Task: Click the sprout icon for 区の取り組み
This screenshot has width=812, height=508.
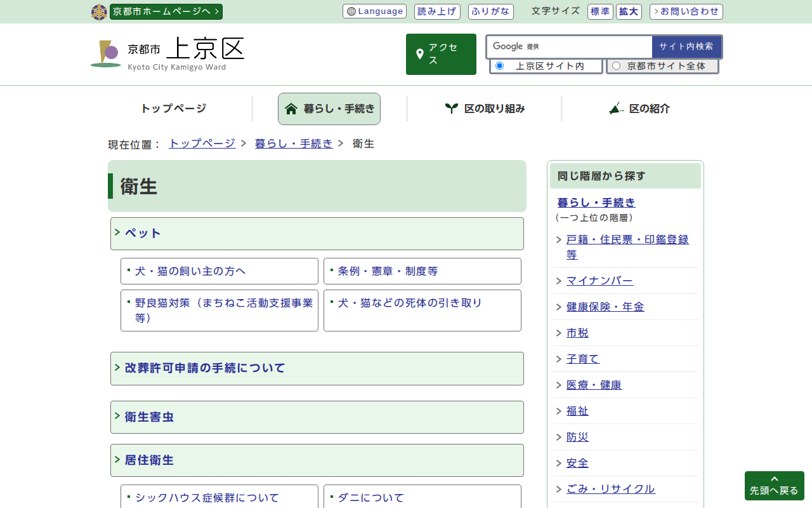Action: pos(451,109)
